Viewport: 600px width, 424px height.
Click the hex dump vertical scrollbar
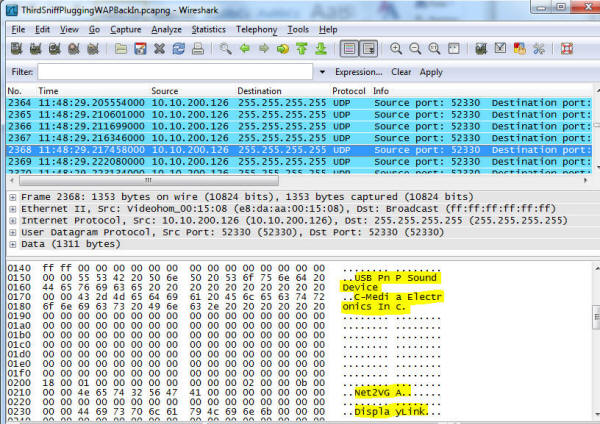(x=596, y=317)
